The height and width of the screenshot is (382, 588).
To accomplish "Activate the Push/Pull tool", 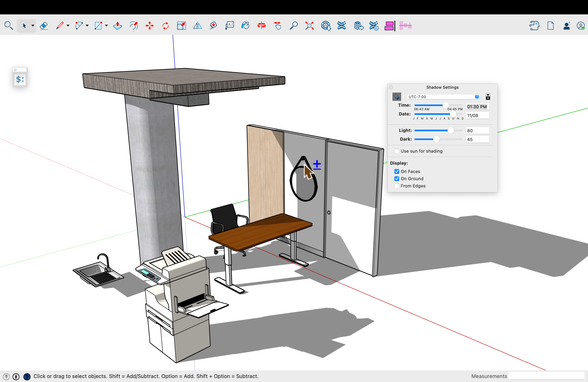I will point(117,26).
